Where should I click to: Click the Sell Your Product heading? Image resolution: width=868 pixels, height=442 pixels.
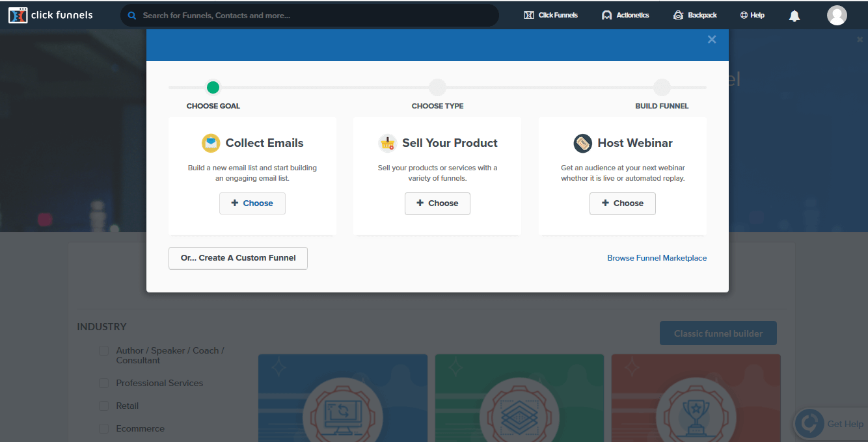(x=450, y=143)
